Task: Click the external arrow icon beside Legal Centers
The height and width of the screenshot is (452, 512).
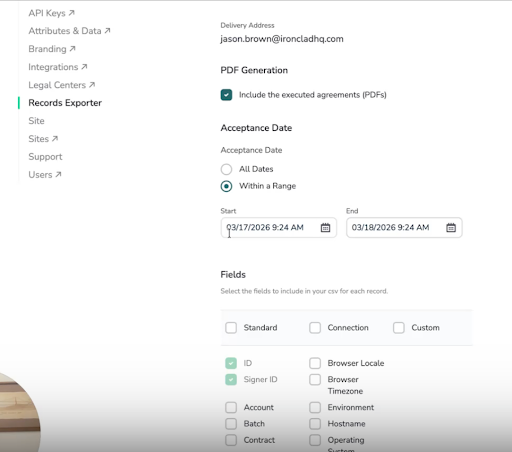Action: tap(92, 85)
